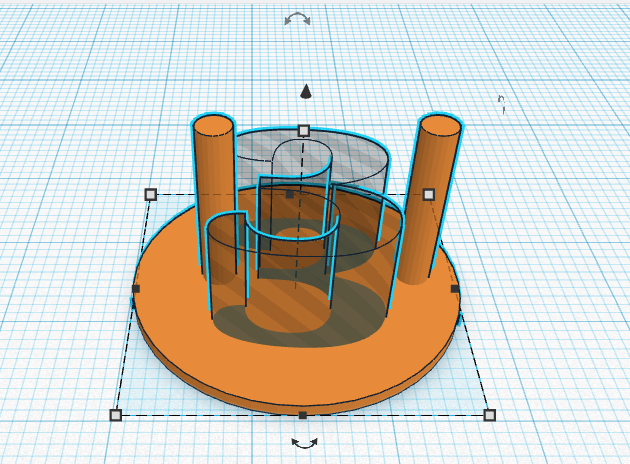Click the curved rotation arrow below the workplane selection
This screenshot has width=630, height=464.
tap(305, 443)
